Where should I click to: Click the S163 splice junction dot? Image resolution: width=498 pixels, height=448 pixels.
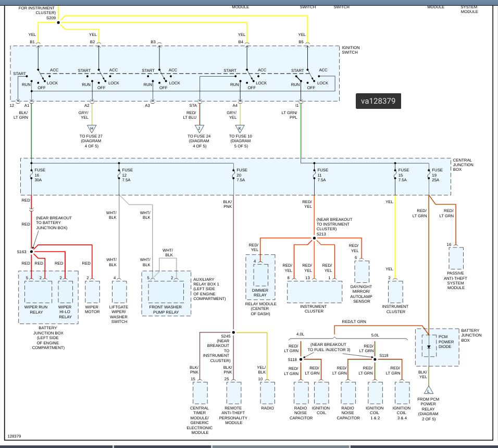[31, 252]
